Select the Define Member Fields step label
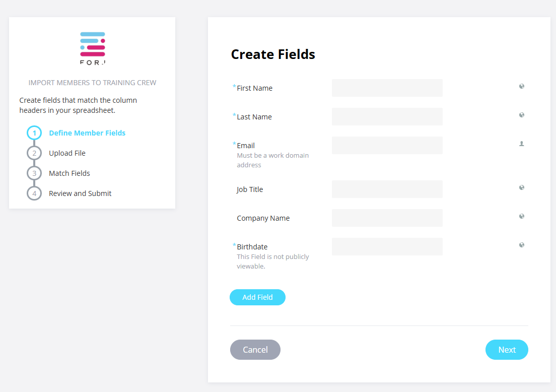This screenshot has height=392, width=556. [87, 133]
